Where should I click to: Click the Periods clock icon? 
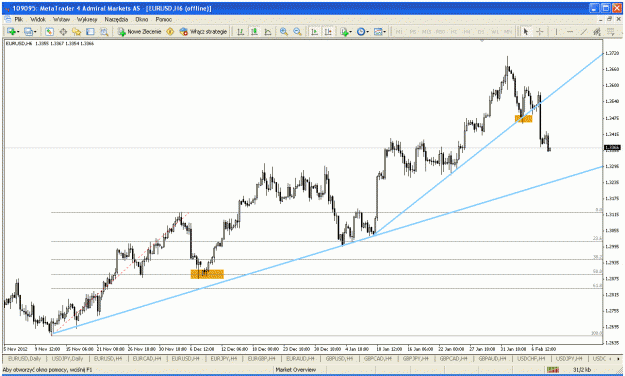point(361,31)
